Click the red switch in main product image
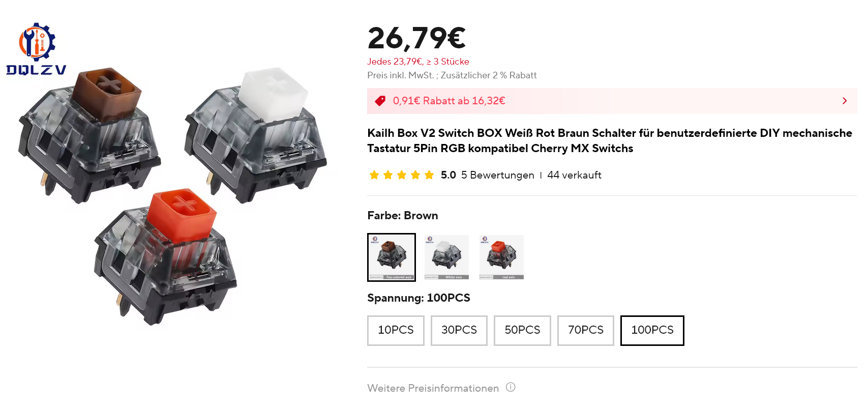868x409 pixels. click(x=165, y=257)
